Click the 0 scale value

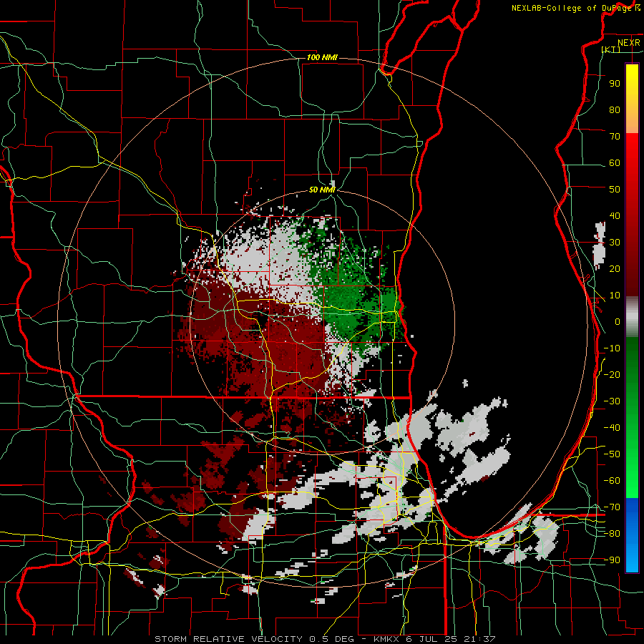(618, 321)
